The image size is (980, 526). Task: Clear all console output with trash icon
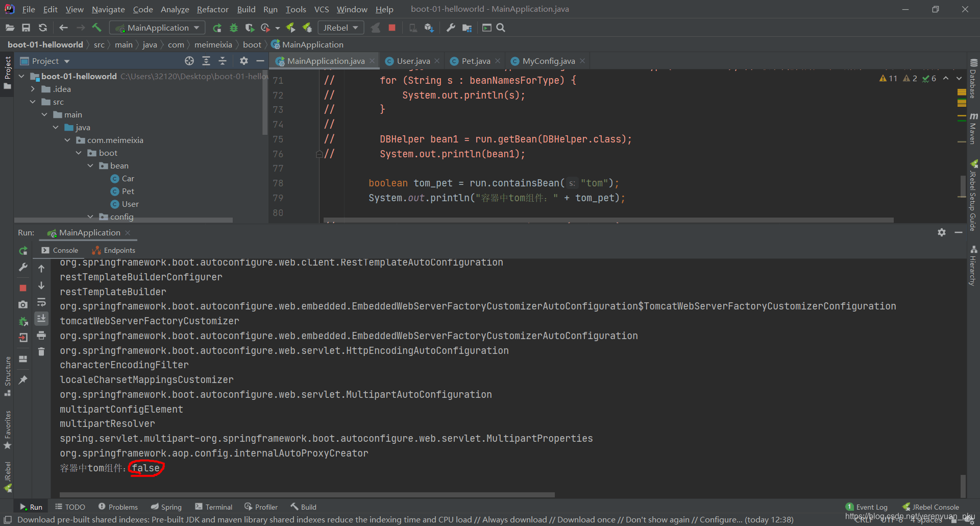(41, 351)
